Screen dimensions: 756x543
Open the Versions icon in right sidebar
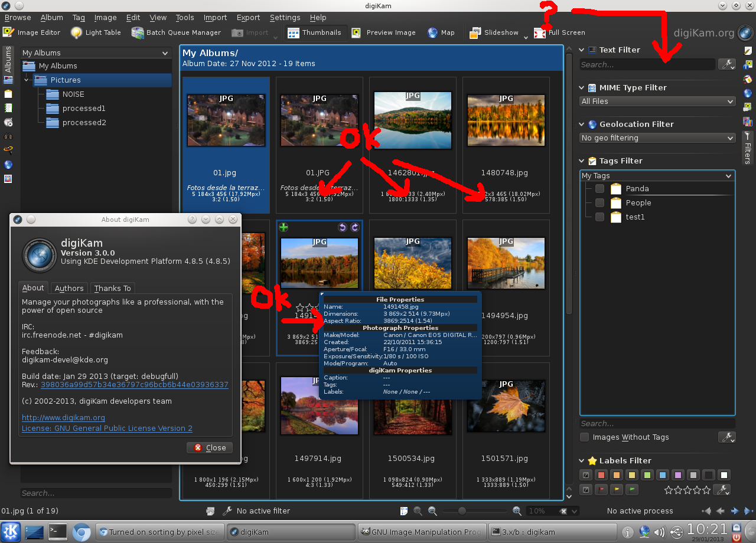coord(748,107)
